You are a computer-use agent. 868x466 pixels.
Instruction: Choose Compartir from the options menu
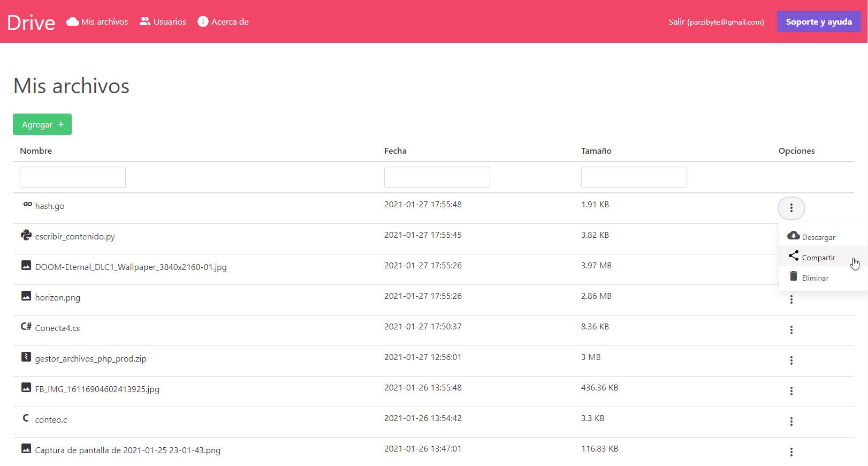(x=823, y=257)
